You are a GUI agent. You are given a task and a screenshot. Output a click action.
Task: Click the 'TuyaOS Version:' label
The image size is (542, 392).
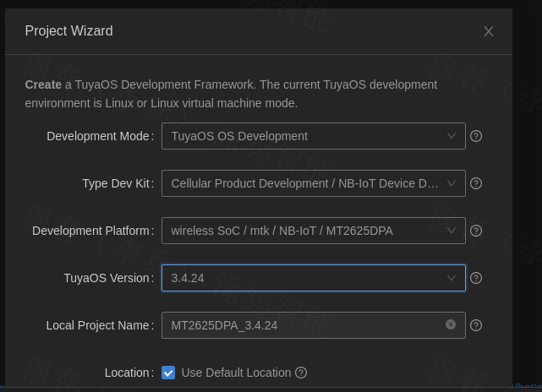[x=109, y=278]
